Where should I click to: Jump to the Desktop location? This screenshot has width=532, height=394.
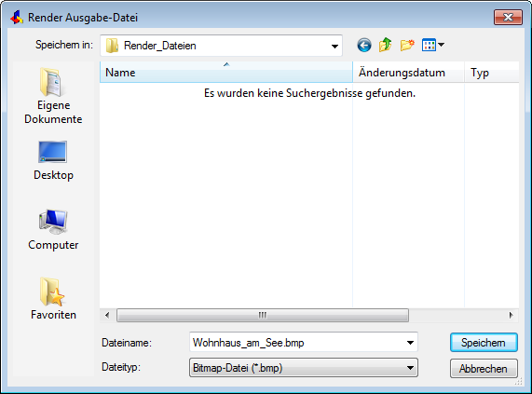click(53, 161)
